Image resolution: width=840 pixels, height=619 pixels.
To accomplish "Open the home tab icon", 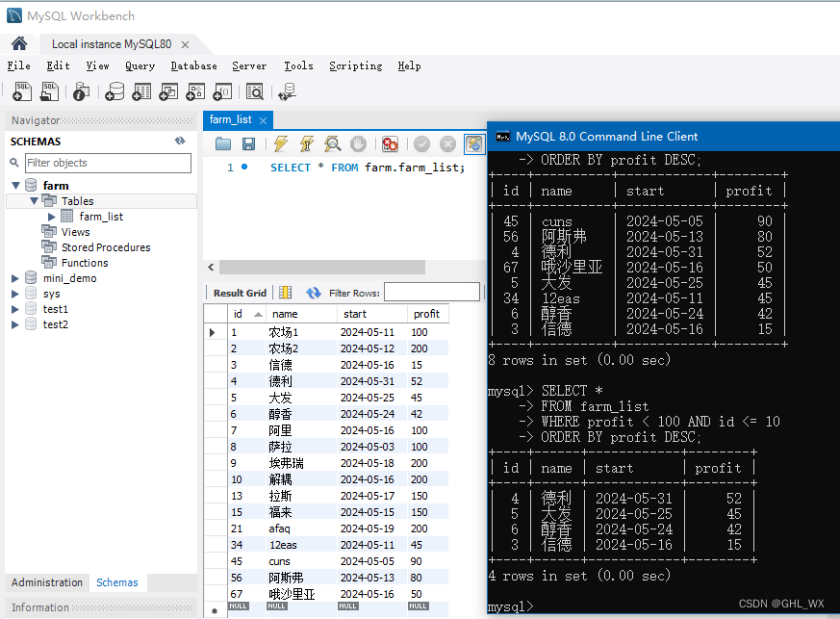I will point(19,43).
